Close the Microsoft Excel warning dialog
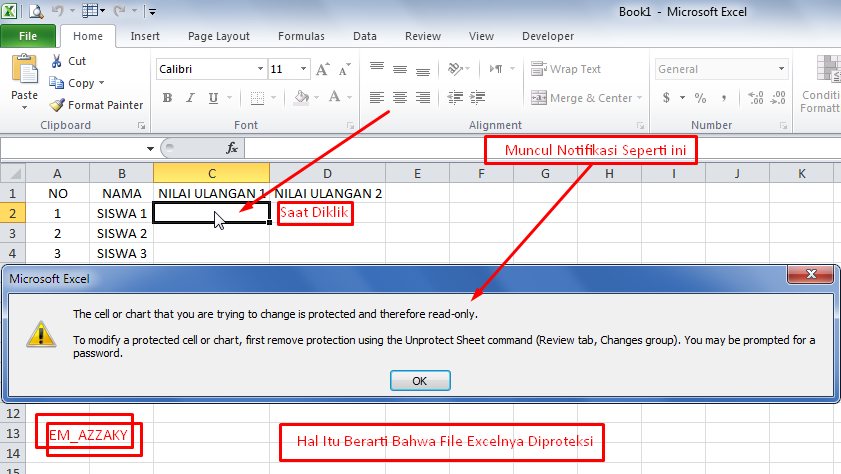841x474 pixels. (x=811, y=274)
